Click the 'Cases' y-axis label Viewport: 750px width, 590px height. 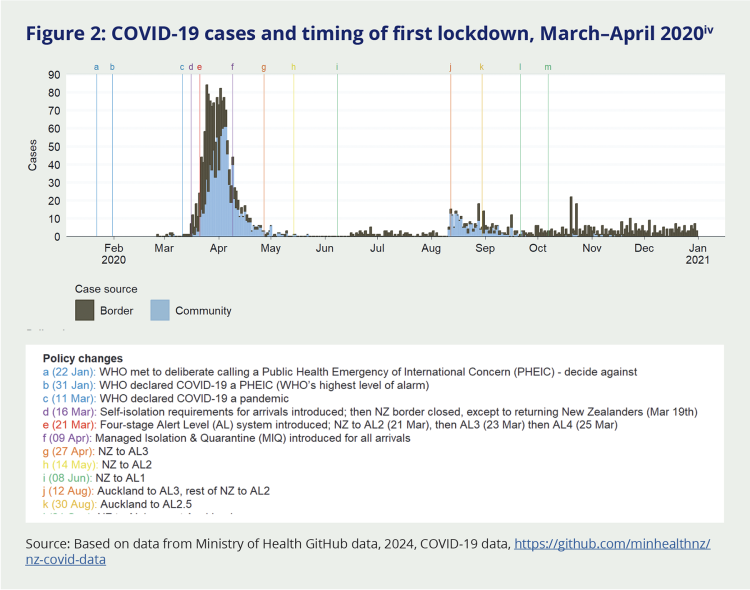click(32, 155)
